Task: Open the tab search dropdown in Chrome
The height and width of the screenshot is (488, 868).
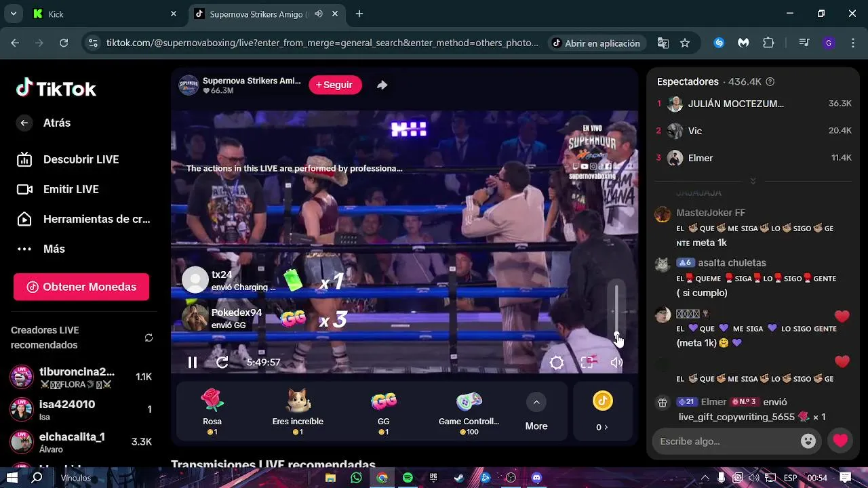Action: coord(14,14)
